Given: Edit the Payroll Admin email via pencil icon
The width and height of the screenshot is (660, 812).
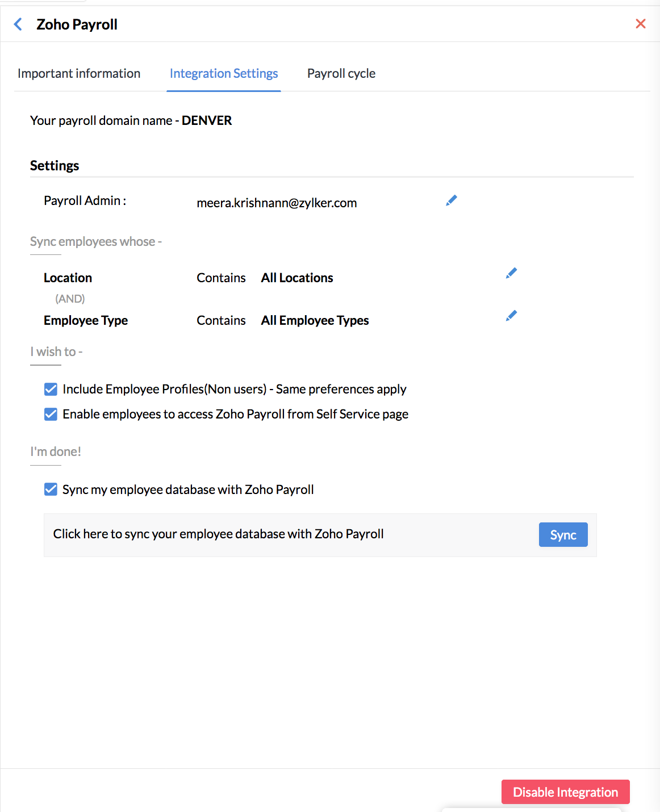Looking at the screenshot, I should pyautogui.click(x=451, y=200).
